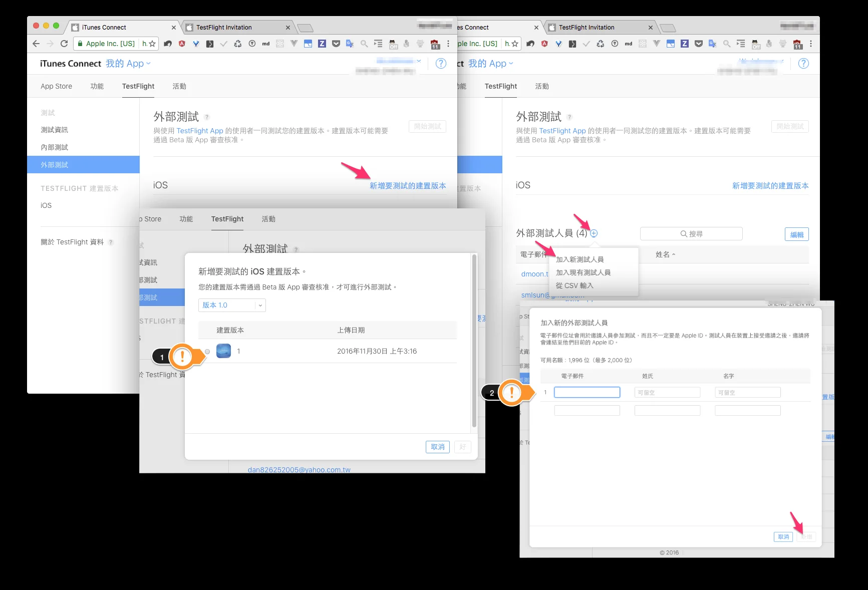868x590 pixels.
Task: Bookmark page with star in left window
Action: pos(152,44)
